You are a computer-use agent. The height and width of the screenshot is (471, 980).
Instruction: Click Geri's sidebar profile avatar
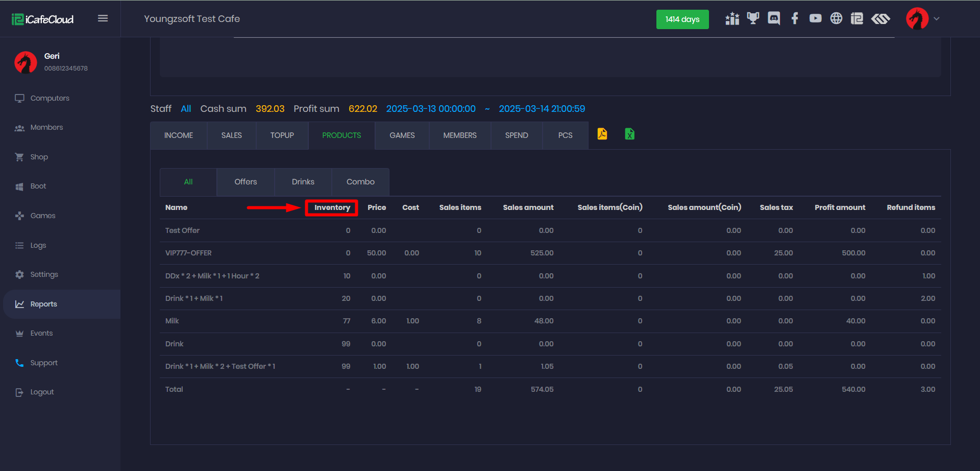click(x=26, y=62)
